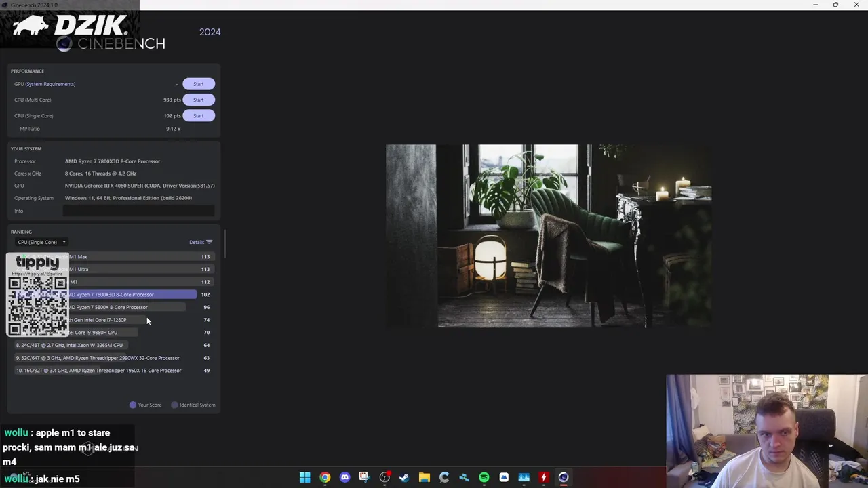Start the CPU Multi Core test
868x488 pixels.
(x=199, y=100)
